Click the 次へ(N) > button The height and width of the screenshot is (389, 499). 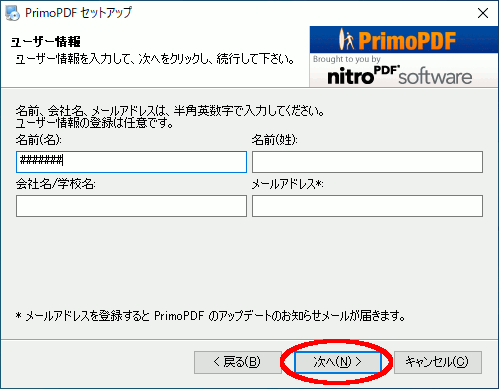pyautogui.click(x=338, y=362)
